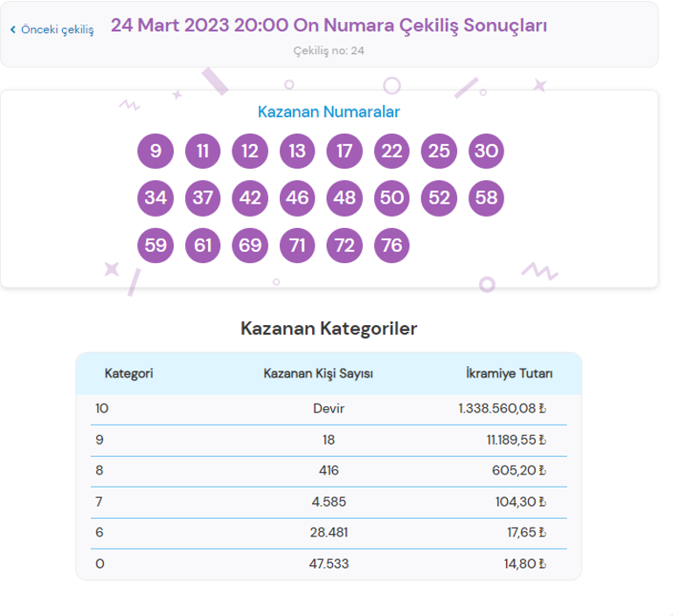Click winning number ball 13

[297, 151]
